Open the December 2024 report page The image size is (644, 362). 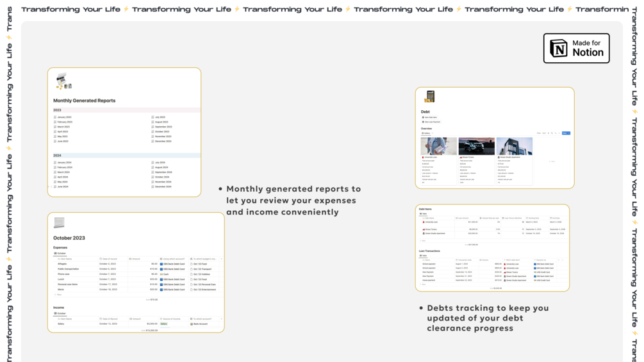point(161,186)
